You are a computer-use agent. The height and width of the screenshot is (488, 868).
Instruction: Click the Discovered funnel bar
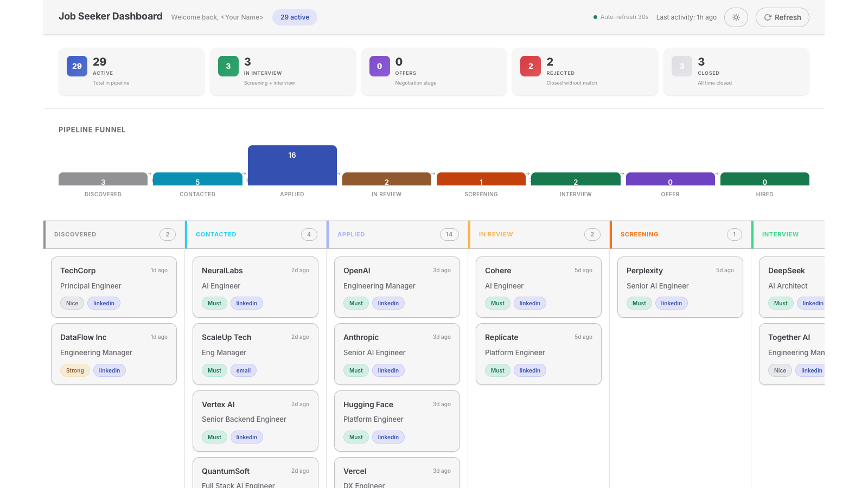[x=103, y=179]
